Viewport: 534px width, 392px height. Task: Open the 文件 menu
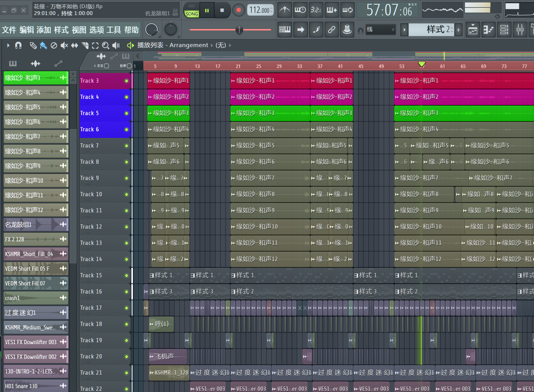tap(9, 30)
